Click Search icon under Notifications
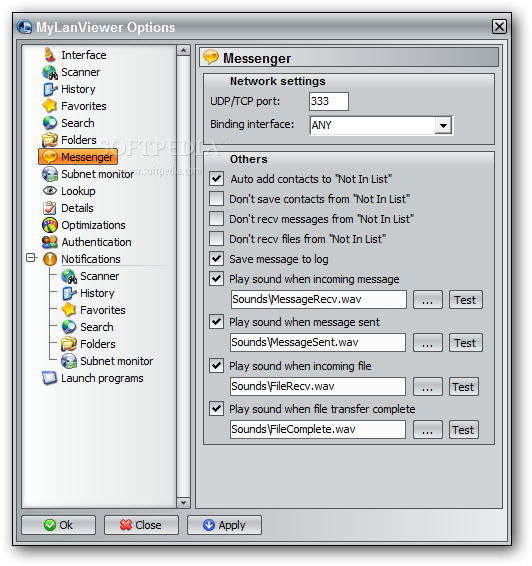Viewport: 532px width, 566px height. click(x=69, y=327)
